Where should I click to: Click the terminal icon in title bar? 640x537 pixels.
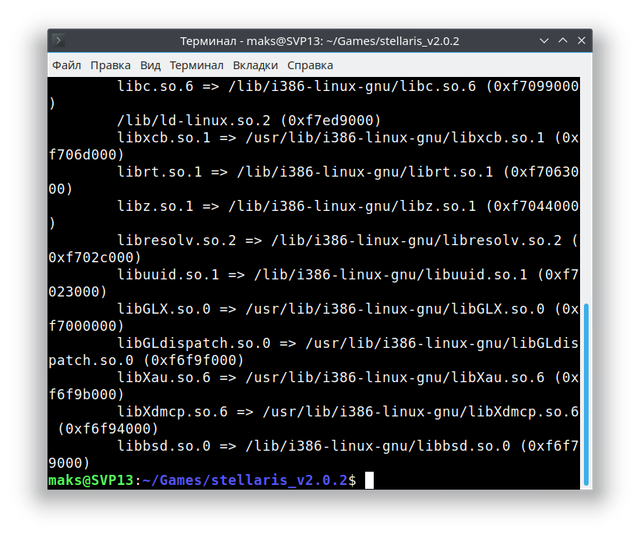pyautogui.click(x=58, y=40)
